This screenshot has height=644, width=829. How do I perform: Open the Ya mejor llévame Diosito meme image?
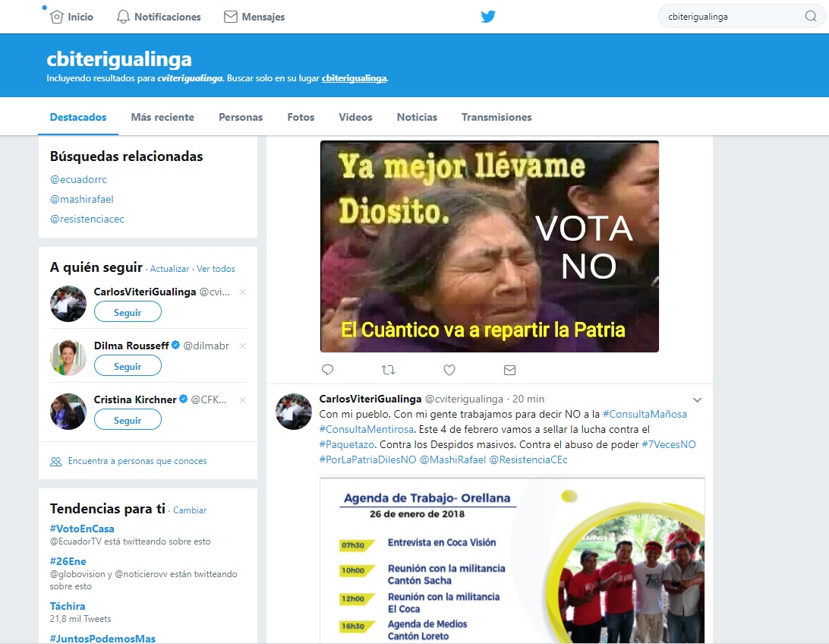pos(489,247)
